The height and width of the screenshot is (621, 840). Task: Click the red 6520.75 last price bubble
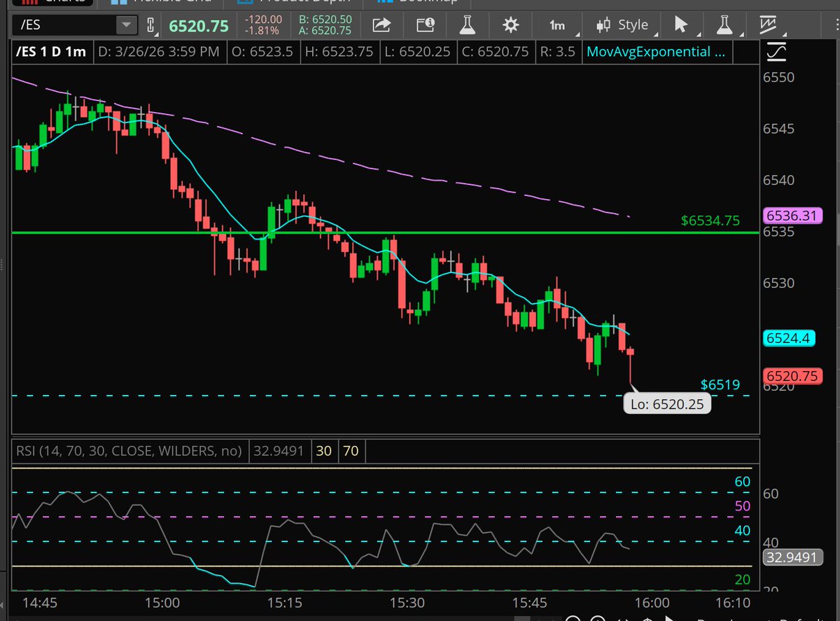tap(792, 376)
